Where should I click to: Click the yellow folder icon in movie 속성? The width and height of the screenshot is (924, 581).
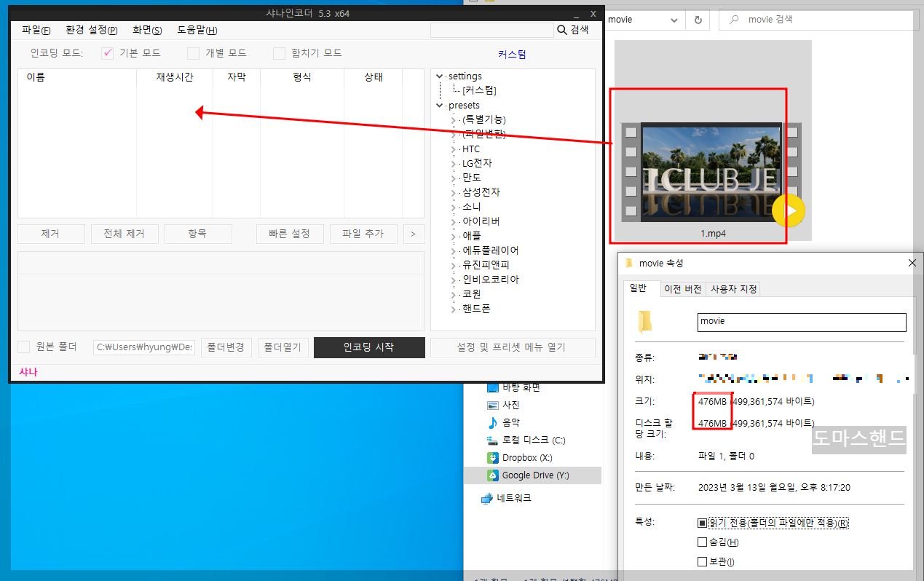pos(644,322)
